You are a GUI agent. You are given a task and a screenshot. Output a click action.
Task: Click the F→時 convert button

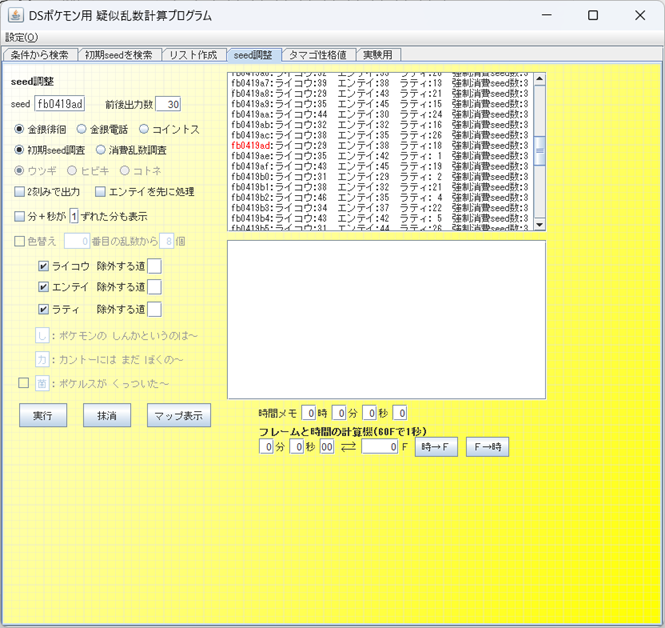[487, 447]
